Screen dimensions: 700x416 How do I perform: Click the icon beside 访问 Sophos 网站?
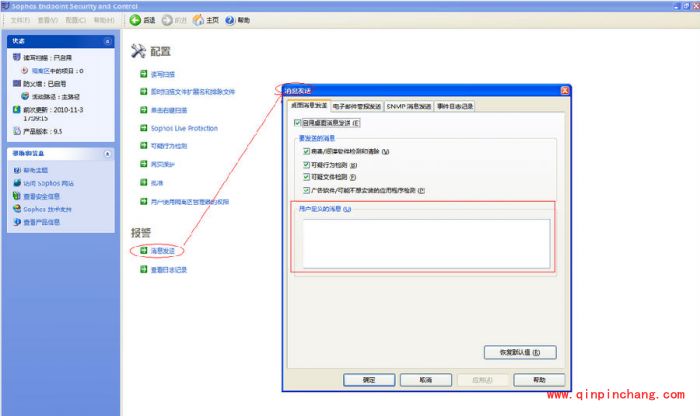(17, 184)
